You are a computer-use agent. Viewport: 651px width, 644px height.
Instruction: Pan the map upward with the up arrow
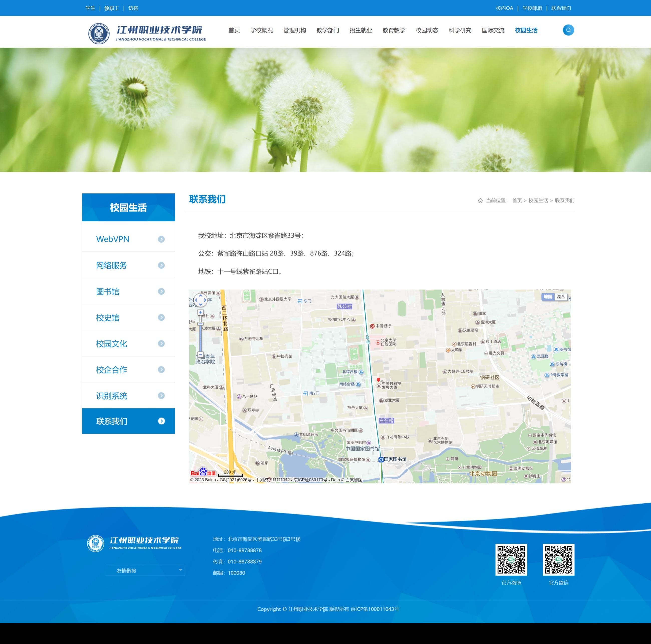click(201, 295)
